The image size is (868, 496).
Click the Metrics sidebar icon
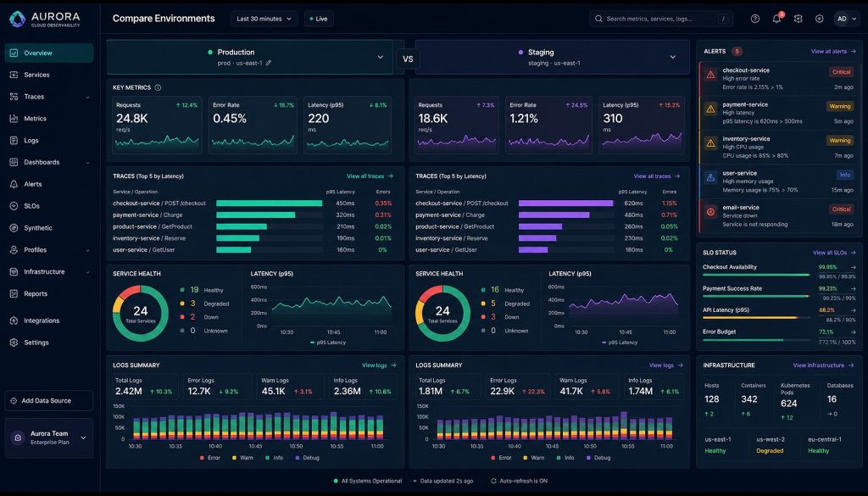tap(14, 119)
